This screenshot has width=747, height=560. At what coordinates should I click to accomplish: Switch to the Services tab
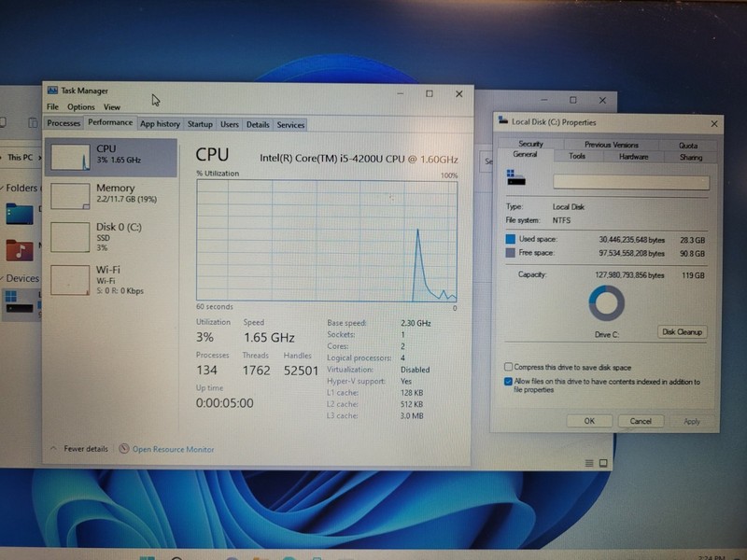(290, 125)
